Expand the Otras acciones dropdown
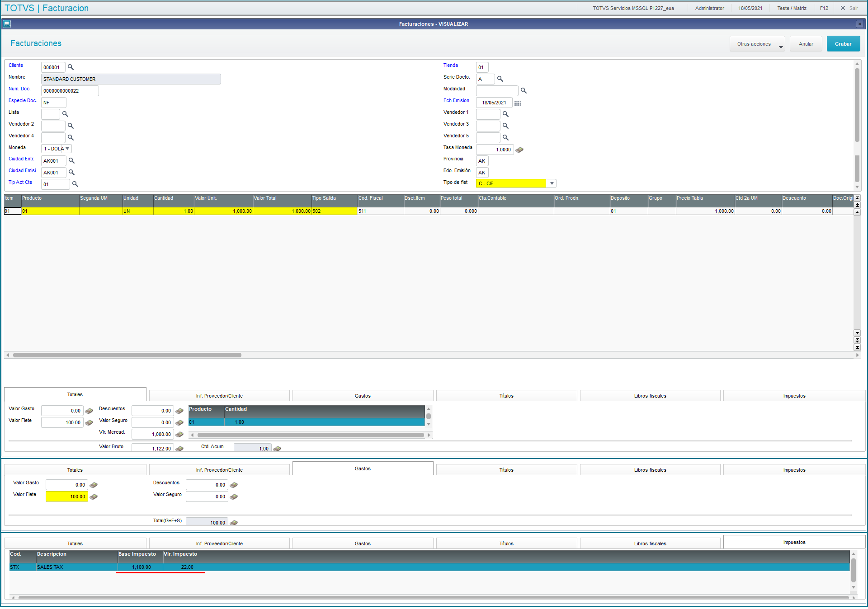Viewport: 868px width, 609px height. (757, 44)
